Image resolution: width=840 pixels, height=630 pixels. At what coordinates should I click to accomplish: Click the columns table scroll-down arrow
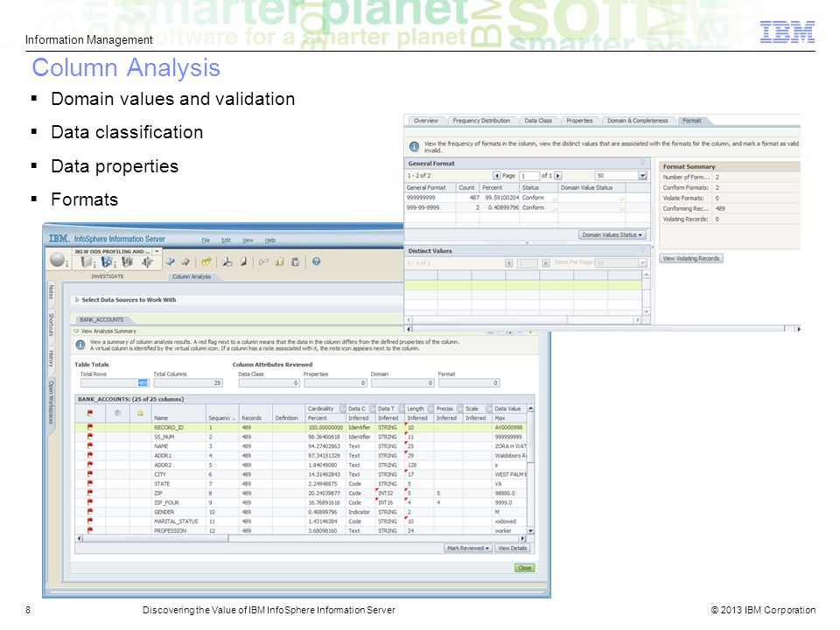(531, 530)
